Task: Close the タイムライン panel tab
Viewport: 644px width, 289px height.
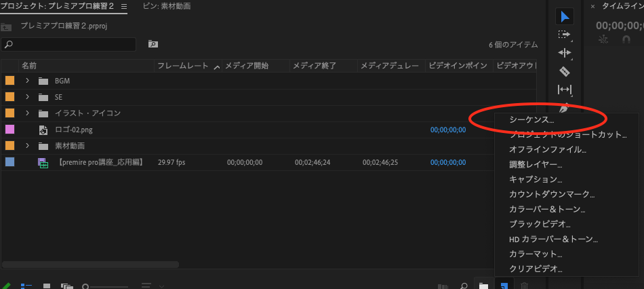Action: pyautogui.click(x=592, y=6)
